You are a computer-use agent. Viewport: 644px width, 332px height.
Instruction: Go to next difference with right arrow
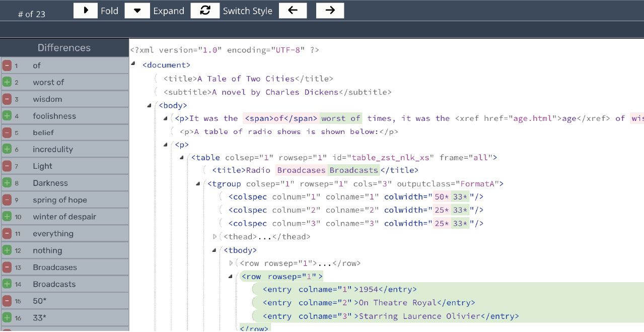coord(330,10)
